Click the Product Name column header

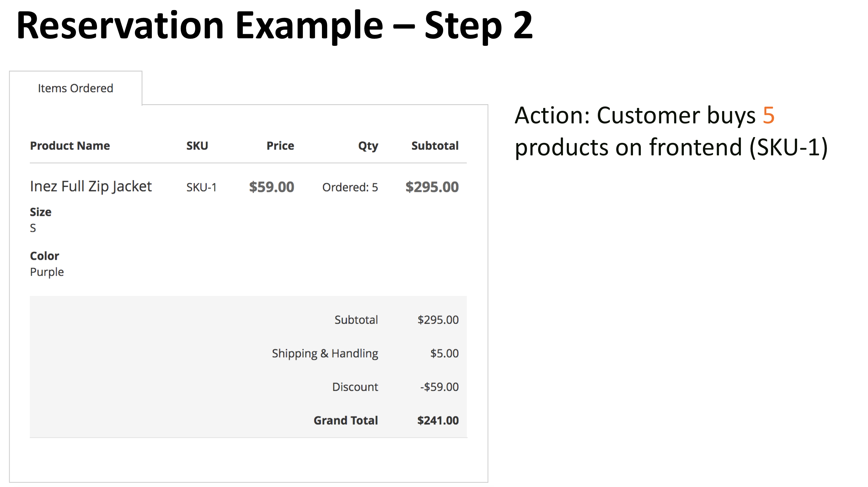click(70, 146)
